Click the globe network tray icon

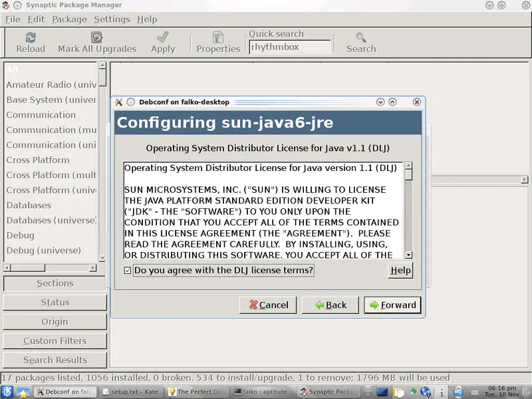426,392
